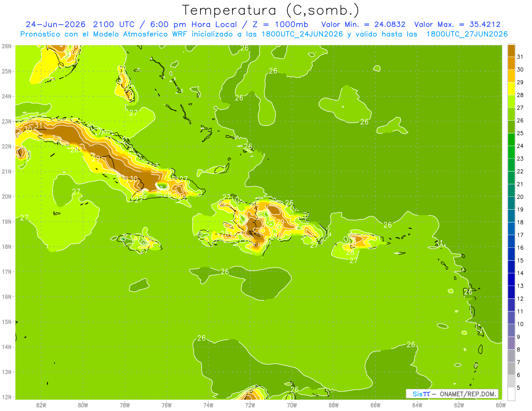Click the color bar label "31"

(x=520, y=57)
